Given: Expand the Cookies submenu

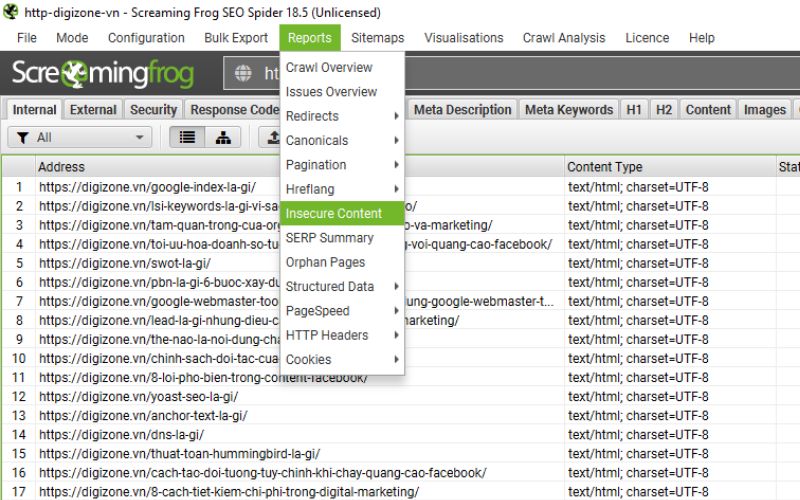Looking at the screenshot, I should click(342, 359).
